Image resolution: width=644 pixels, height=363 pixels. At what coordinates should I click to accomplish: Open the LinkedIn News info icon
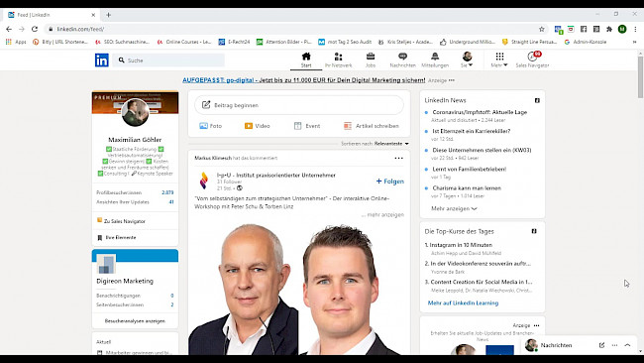[537, 100]
